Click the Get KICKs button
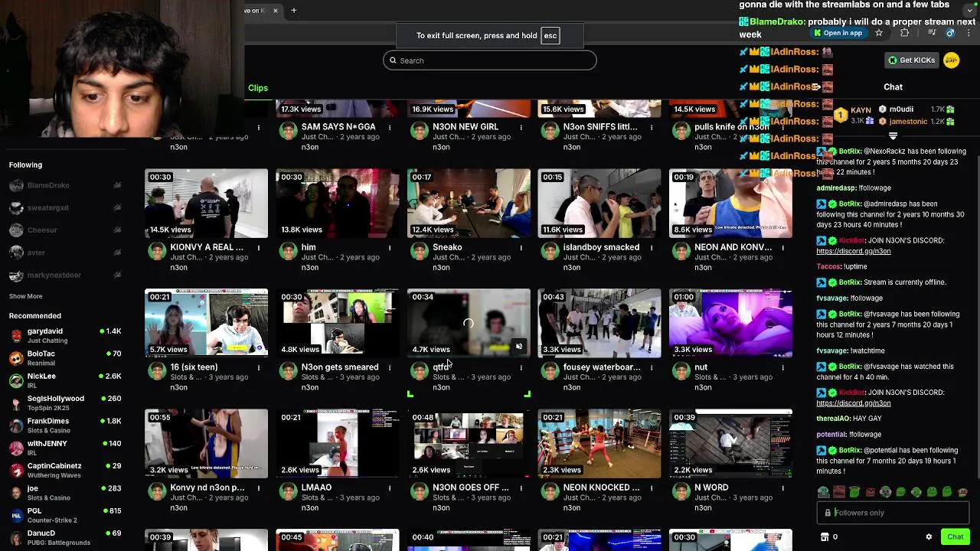The height and width of the screenshot is (551, 980). [x=910, y=60]
